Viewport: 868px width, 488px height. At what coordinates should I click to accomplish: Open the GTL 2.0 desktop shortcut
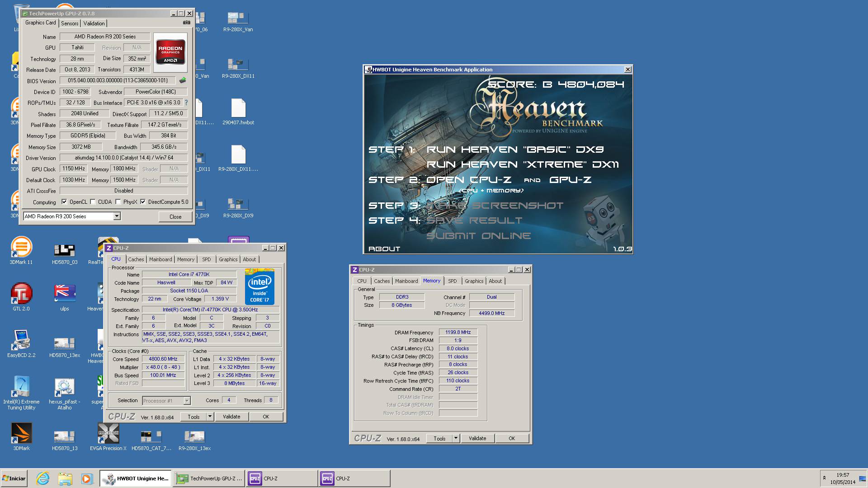pyautogui.click(x=21, y=297)
